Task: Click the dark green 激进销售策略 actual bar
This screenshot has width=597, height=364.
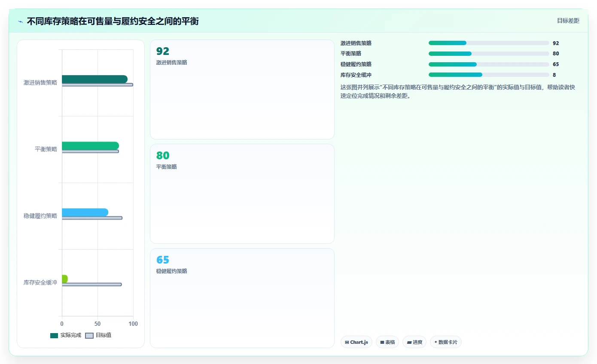Action: pos(94,79)
